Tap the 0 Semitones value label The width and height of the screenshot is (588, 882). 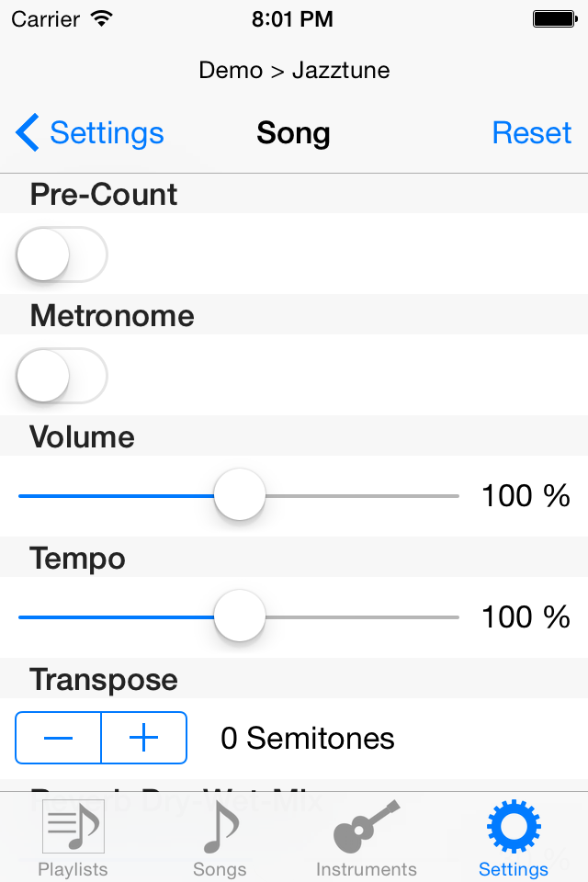coord(307,738)
